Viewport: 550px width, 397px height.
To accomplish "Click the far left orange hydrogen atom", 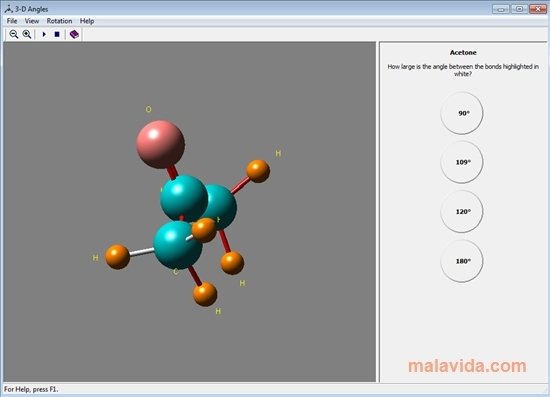I will (x=118, y=257).
